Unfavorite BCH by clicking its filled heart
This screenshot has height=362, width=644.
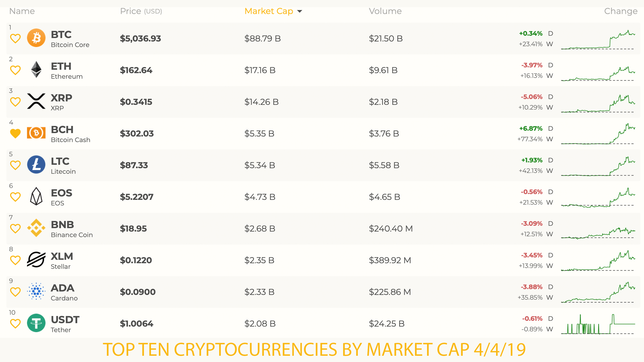(15, 133)
